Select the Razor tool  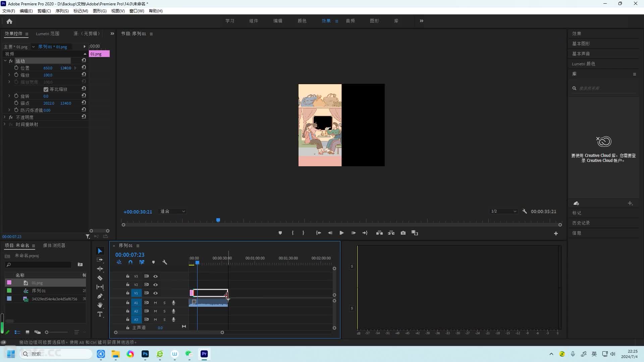point(100,278)
